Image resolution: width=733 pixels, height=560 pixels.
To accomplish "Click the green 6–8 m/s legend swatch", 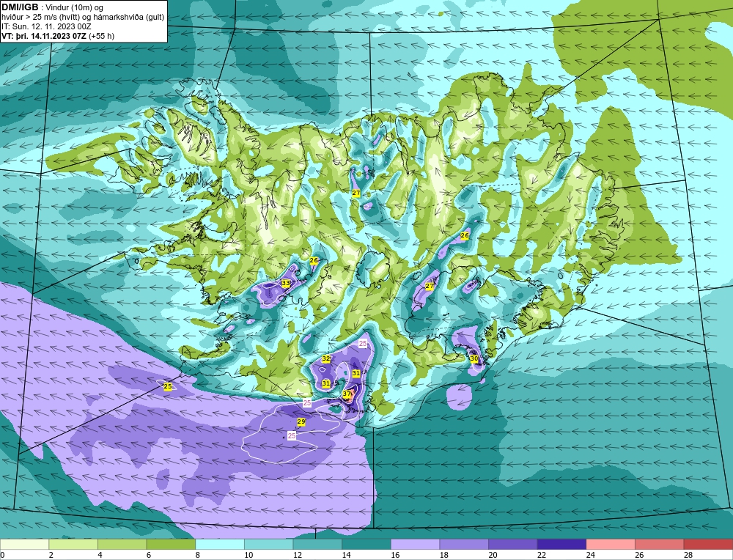I will pyautogui.click(x=171, y=544).
